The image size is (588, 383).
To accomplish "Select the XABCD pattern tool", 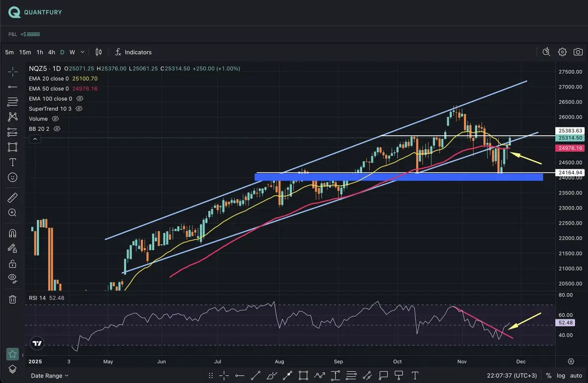I will click(x=13, y=117).
